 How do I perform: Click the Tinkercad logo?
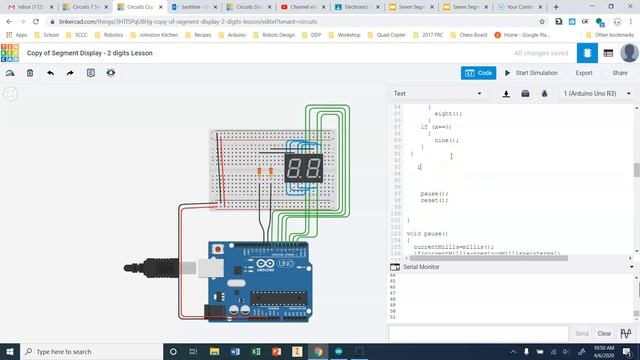pyautogui.click(x=10, y=53)
